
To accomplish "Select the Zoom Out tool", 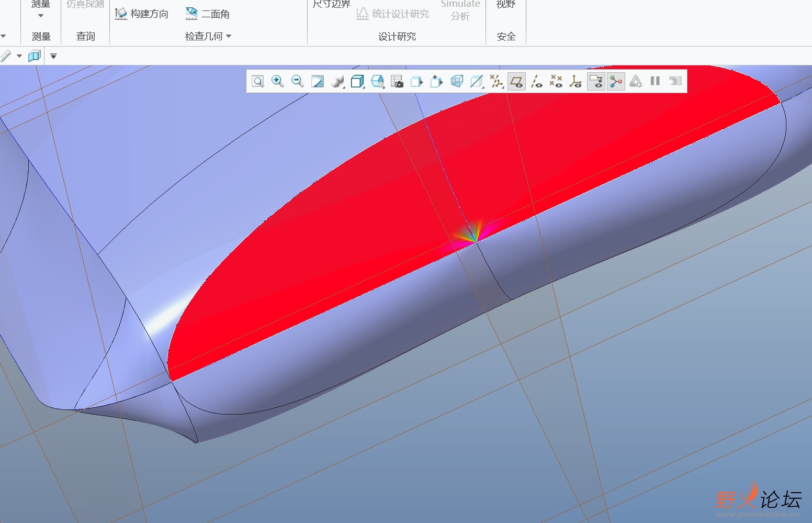I will [298, 81].
